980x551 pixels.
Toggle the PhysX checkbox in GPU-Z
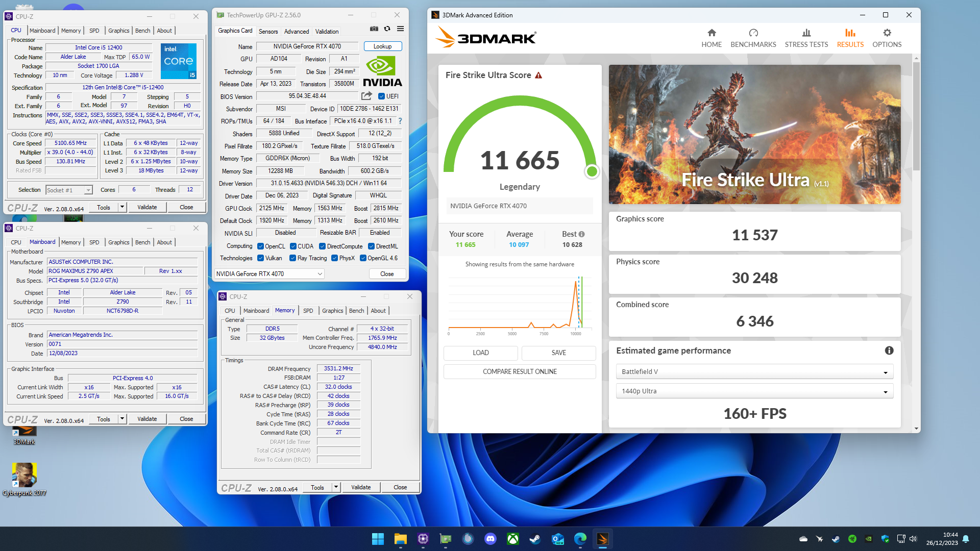(x=334, y=258)
